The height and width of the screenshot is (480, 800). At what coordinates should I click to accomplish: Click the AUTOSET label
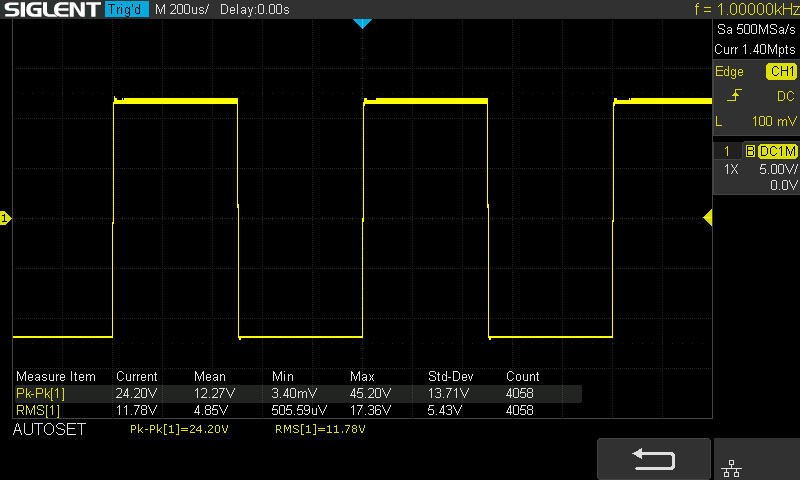(49, 430)
